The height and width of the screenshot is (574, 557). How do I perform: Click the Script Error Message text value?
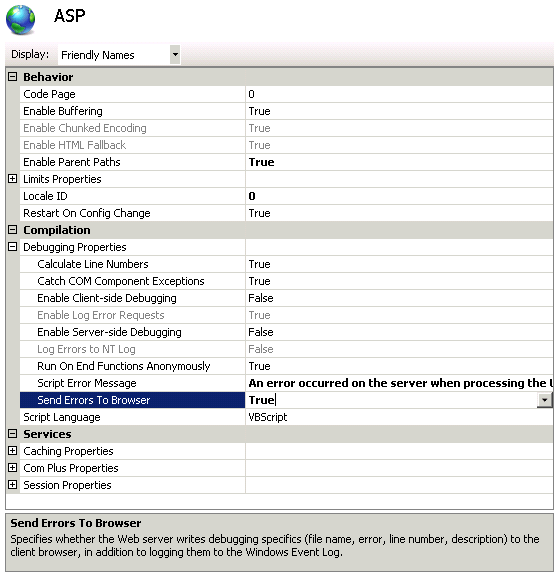(x=400, y=383)
